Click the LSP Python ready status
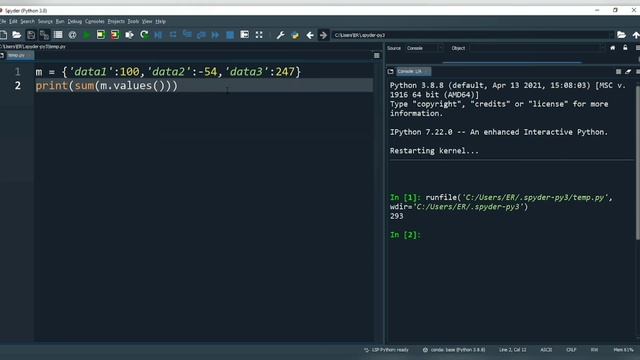 386,350
